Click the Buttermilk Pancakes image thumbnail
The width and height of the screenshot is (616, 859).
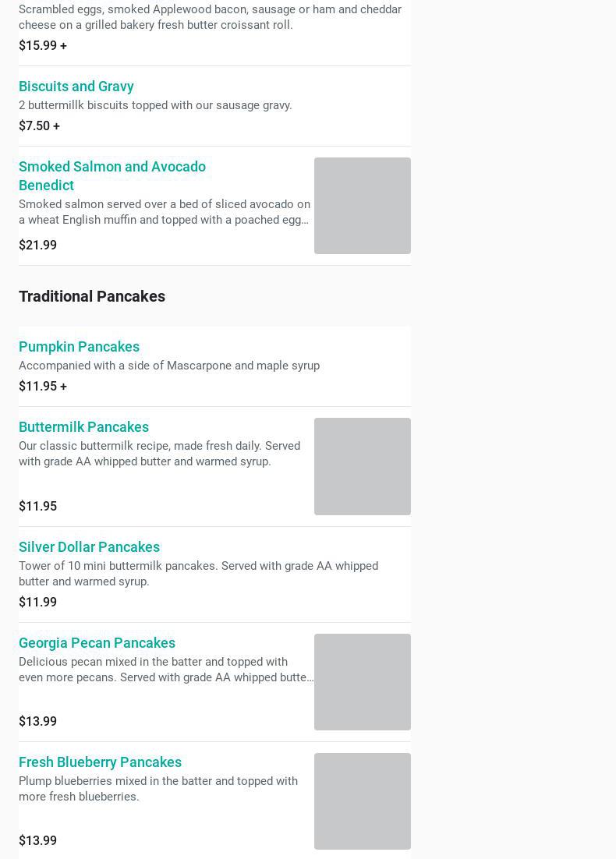[x=362, y=466]
